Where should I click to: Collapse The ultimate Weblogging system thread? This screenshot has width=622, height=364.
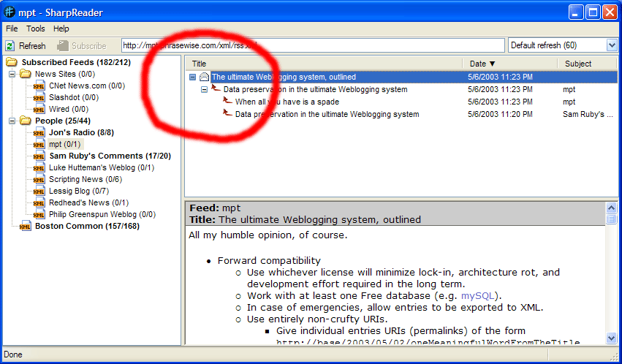pos(193,77)
